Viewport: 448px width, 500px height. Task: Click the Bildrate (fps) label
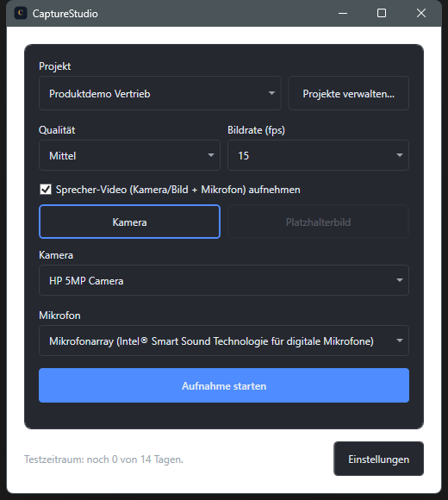(256, 130)
